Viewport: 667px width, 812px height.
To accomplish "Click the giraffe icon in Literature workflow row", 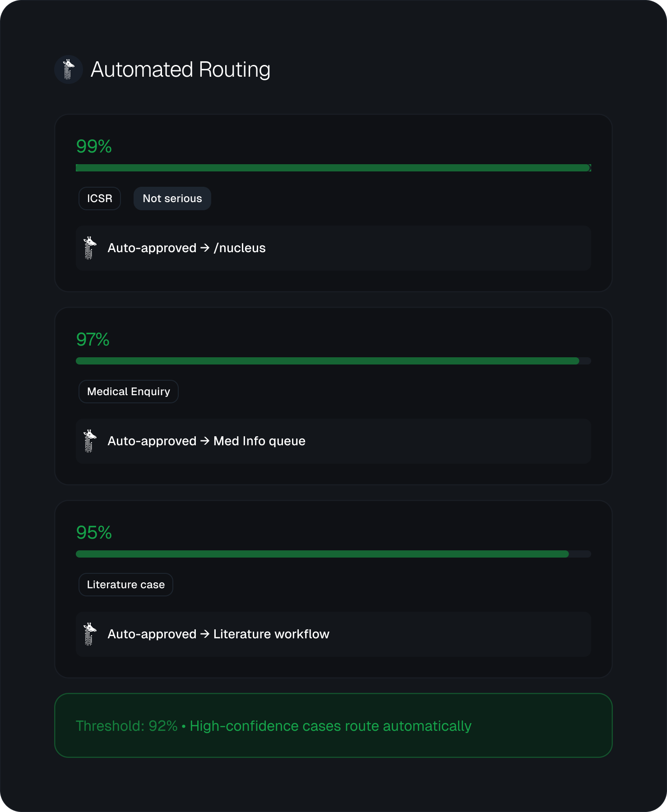I will pos(90,634).
